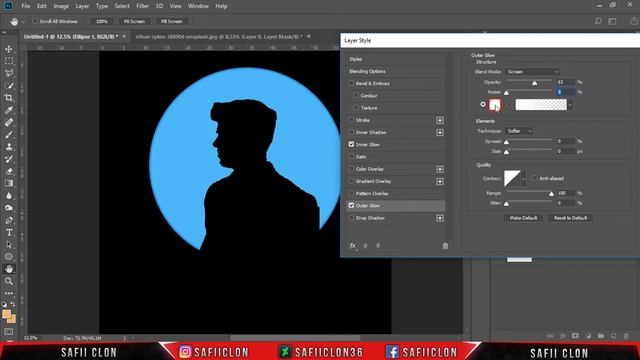Enable the Bevel & Emboss checkbox
Image resolution: width=640 pixels, height=360 pixels.
[x=351, y=83]
